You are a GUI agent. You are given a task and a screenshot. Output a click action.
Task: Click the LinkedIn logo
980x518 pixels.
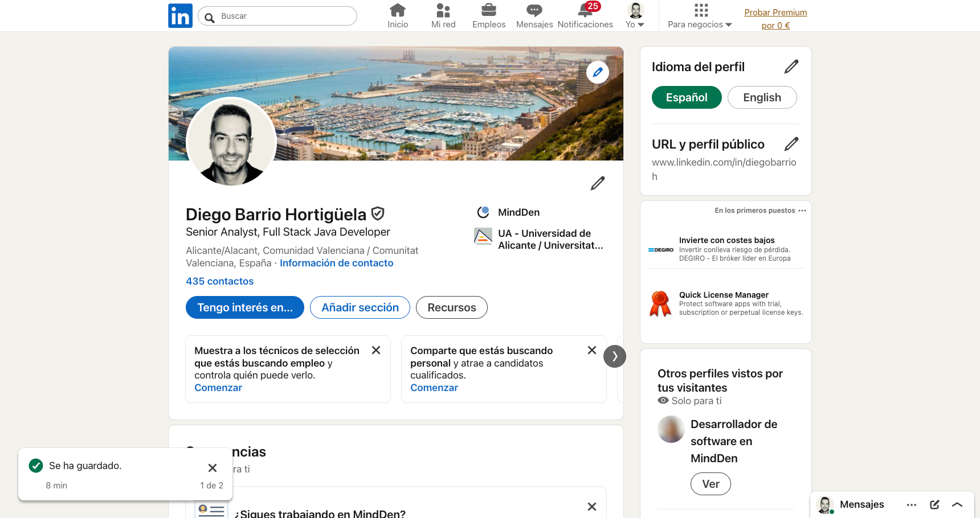(x=180, y=15)
